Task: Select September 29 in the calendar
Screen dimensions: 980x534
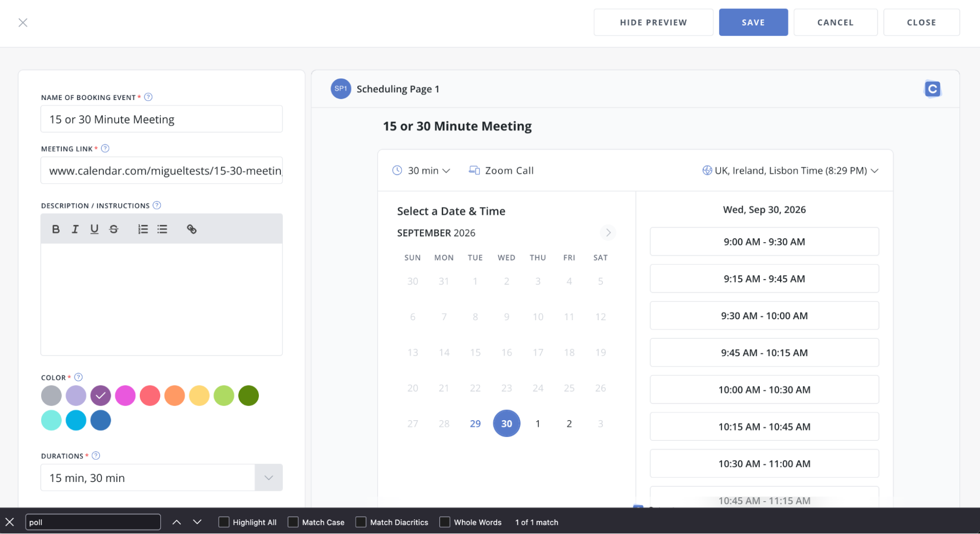Action: 475,423
